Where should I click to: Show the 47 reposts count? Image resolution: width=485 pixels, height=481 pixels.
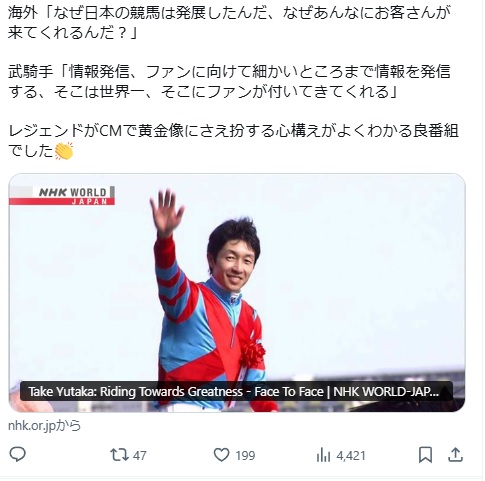click(139, 455)
